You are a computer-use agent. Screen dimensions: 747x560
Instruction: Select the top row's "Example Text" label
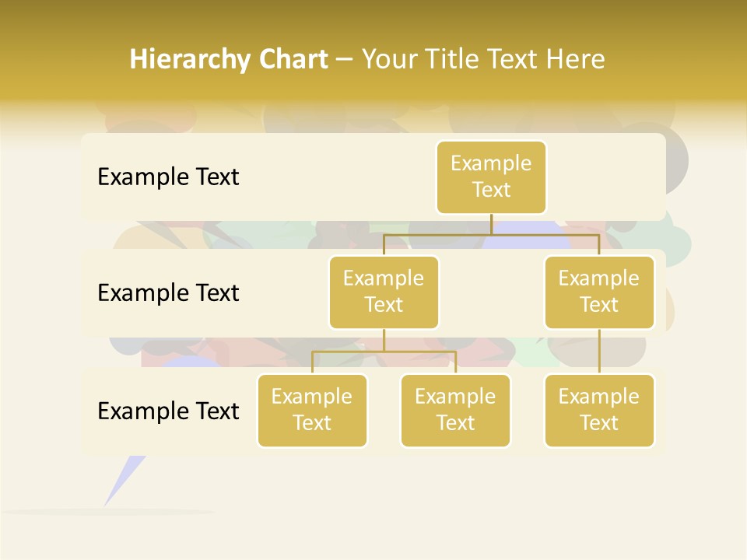point(168,177)
